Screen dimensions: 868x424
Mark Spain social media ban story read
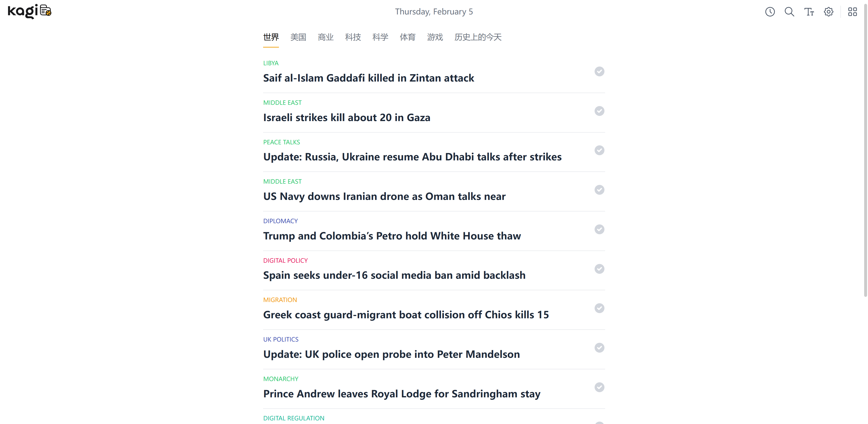tap(599, 269)
